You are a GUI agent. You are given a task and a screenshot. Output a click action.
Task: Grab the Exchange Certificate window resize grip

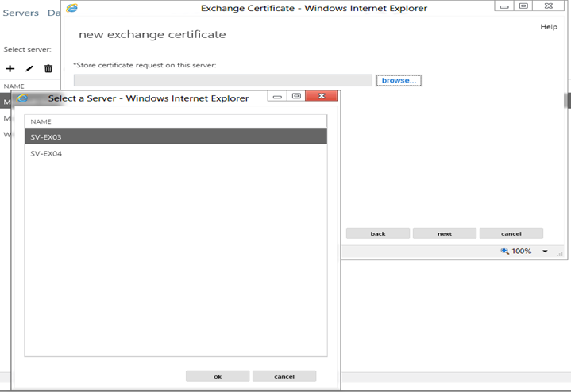(560, 254)
